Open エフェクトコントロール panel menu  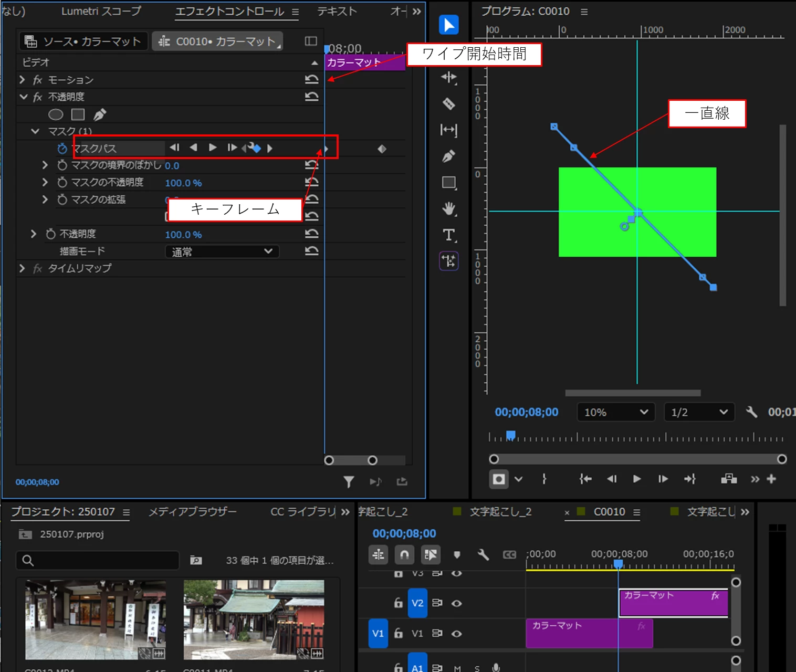coord(296,12)
